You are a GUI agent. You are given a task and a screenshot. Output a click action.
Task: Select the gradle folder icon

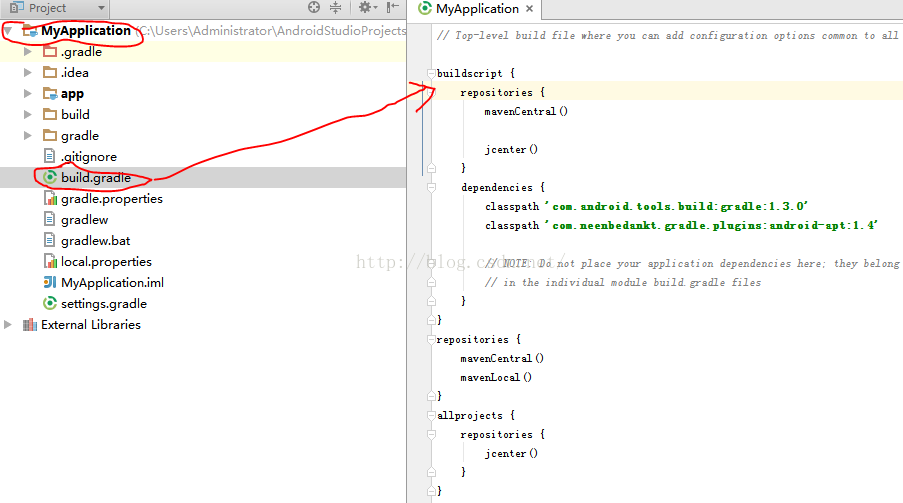pos(50,135)
